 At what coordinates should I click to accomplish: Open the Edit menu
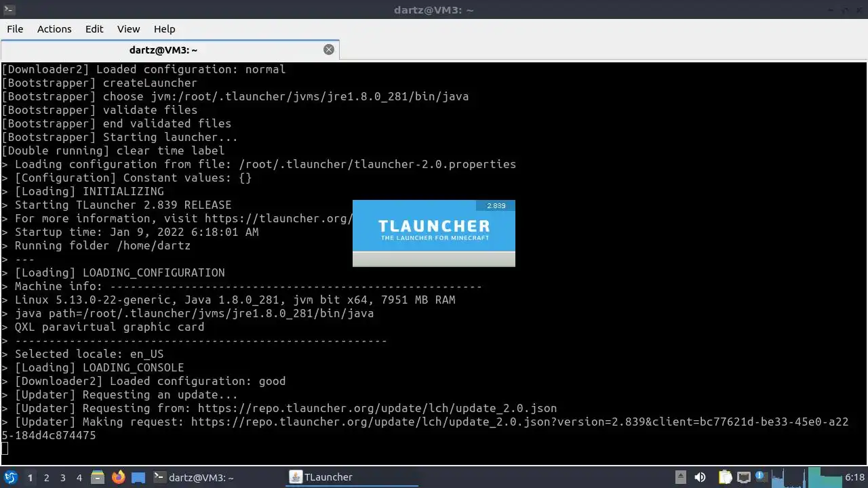pyautogui.click(x=94, y=29)
